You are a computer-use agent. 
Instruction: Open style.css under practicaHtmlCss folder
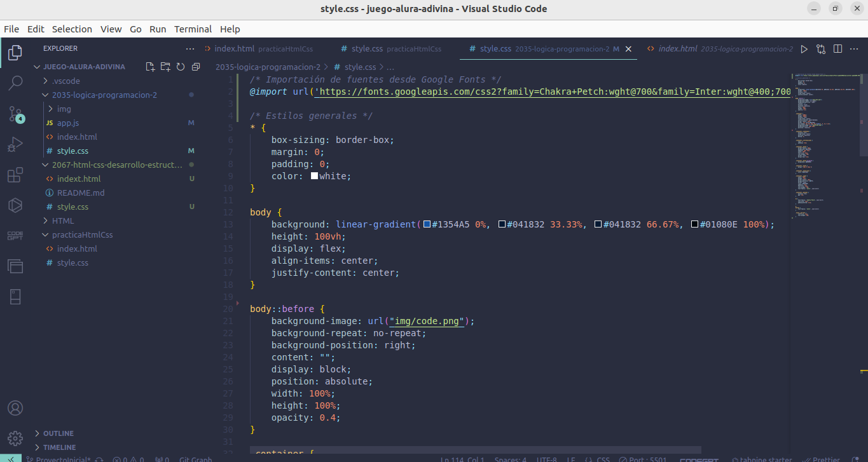click(72, 262)
